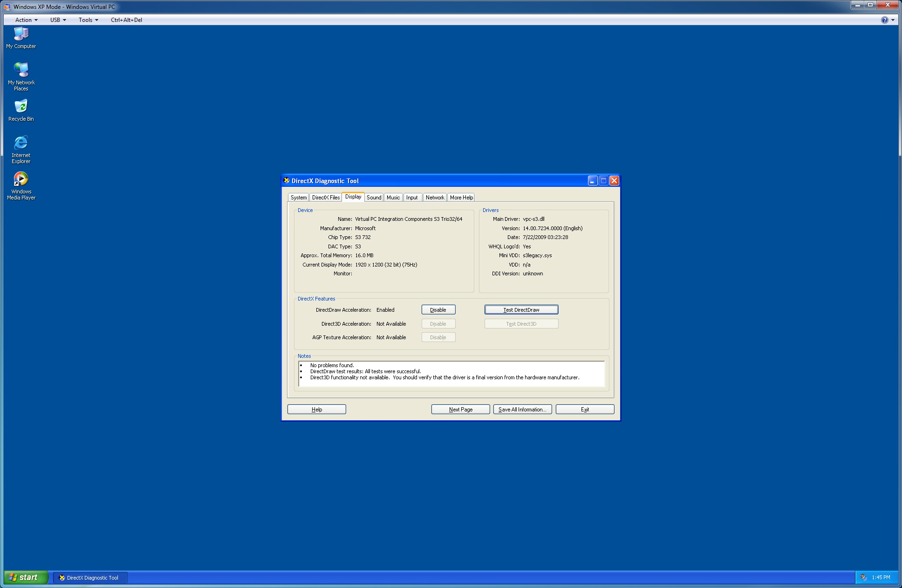The image size is (902, 588).
Task: Switch to the Music tab
Action: (x=393, y=198)
